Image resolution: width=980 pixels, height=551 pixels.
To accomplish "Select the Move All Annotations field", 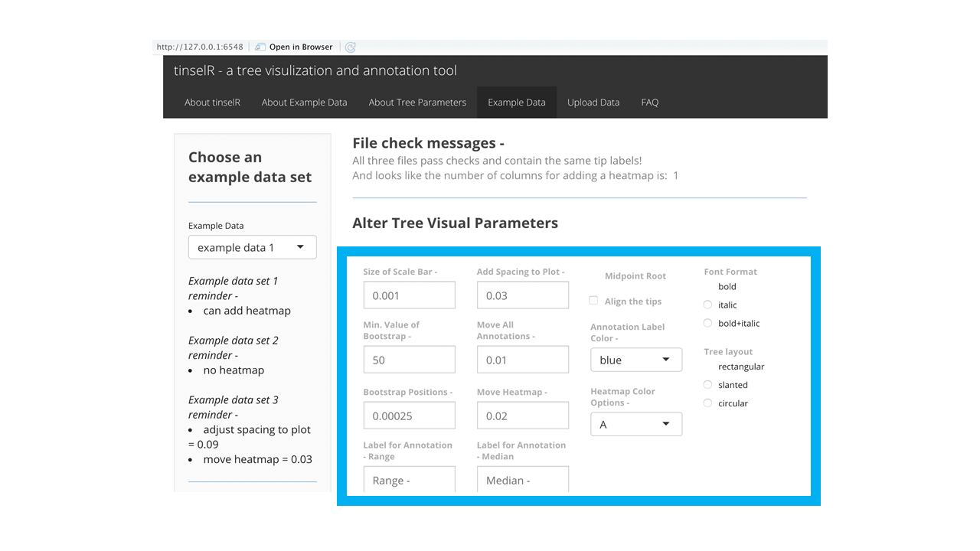I will (x=523, y=360).
